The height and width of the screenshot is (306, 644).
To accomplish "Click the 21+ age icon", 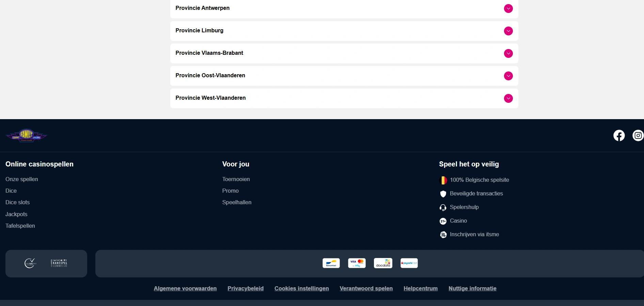I will 443,221.
